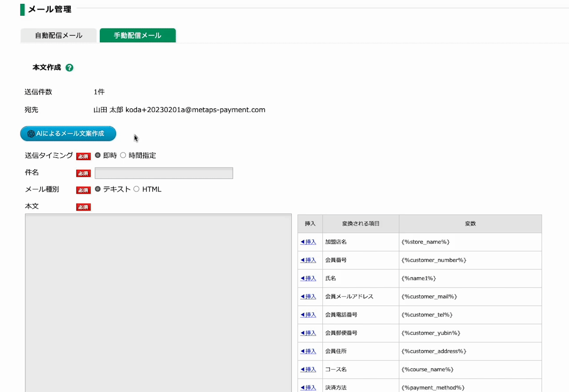Choose HTML mail type radio button
The height and width of the screenshot is (392, 569).
pos(136,189)
